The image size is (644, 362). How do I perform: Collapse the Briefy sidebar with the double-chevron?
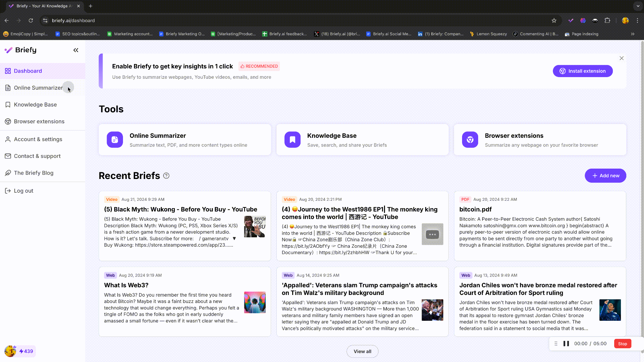point(76,50)
